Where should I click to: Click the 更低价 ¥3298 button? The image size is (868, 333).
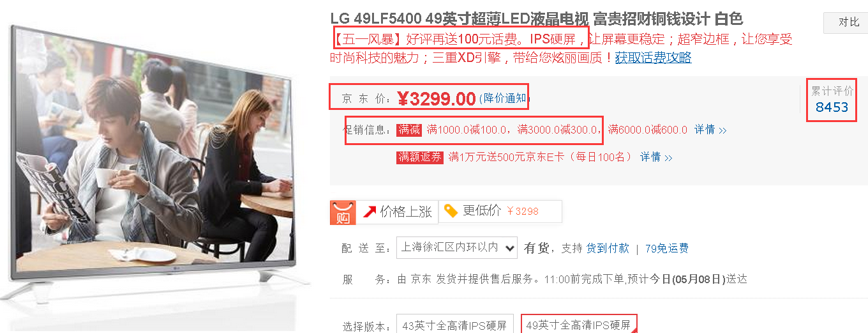click(500, 212)
